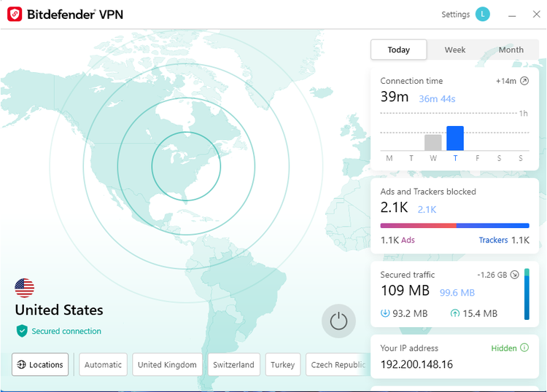547x392 pixels.
Task: Switch to the Week tab
Action: pyautogui.click(x=455, y=50)
